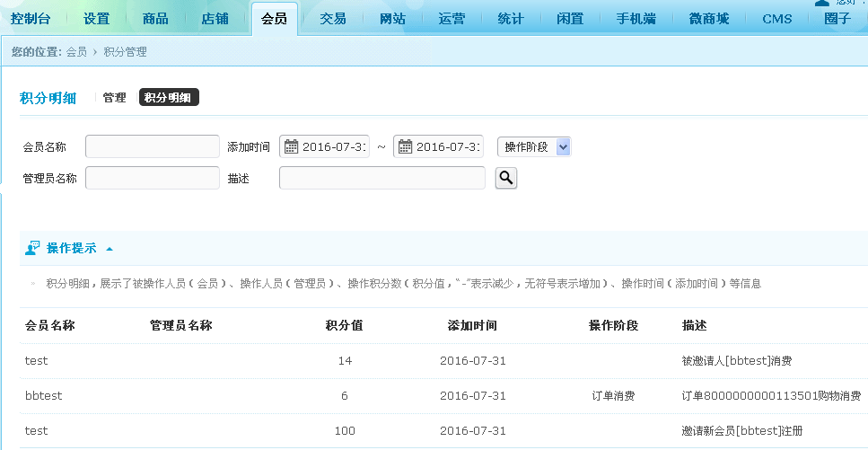Viewport: 868px width, 450px height.
Task: Click the 添加时间 column header
Action: pos(472,326)
